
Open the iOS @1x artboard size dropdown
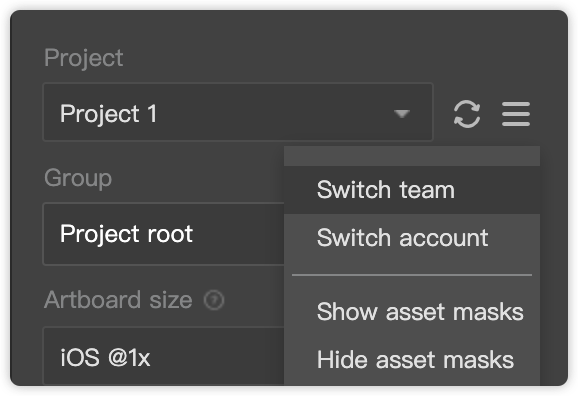[x=164, y=356]
